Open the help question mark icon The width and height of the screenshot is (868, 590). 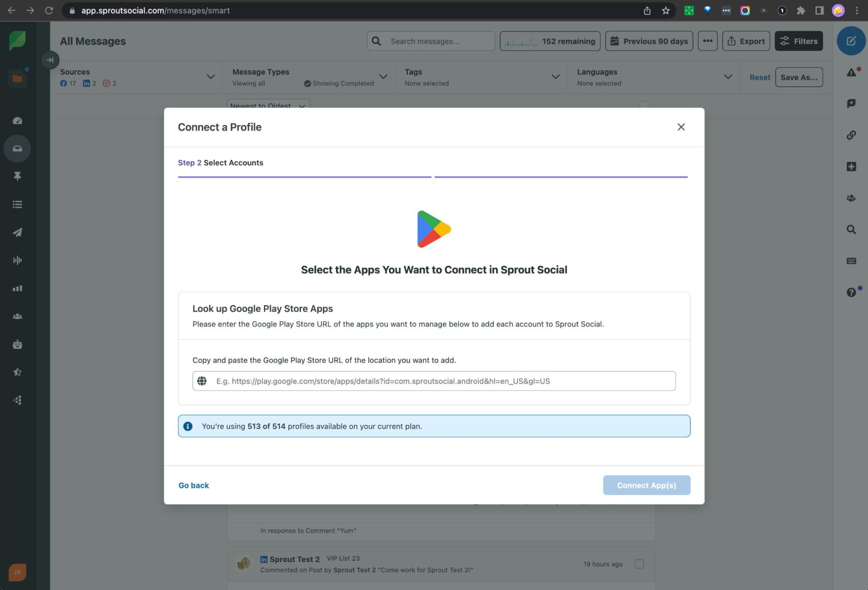pos(851,292)
